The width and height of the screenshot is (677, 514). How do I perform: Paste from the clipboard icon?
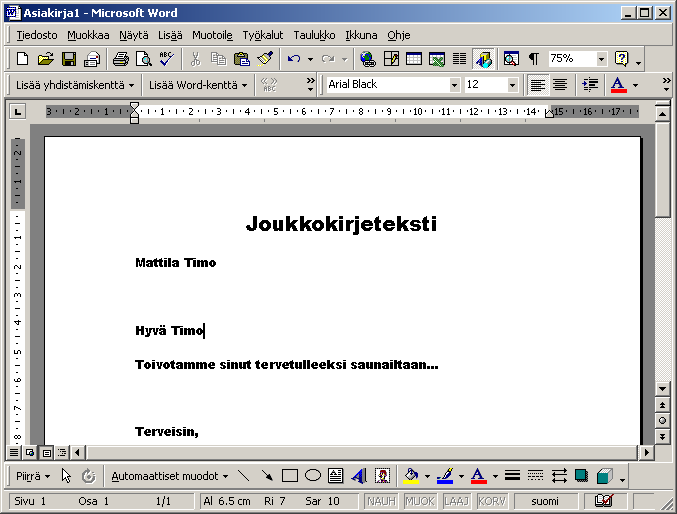pyautogui.click(x=242, y=59)
